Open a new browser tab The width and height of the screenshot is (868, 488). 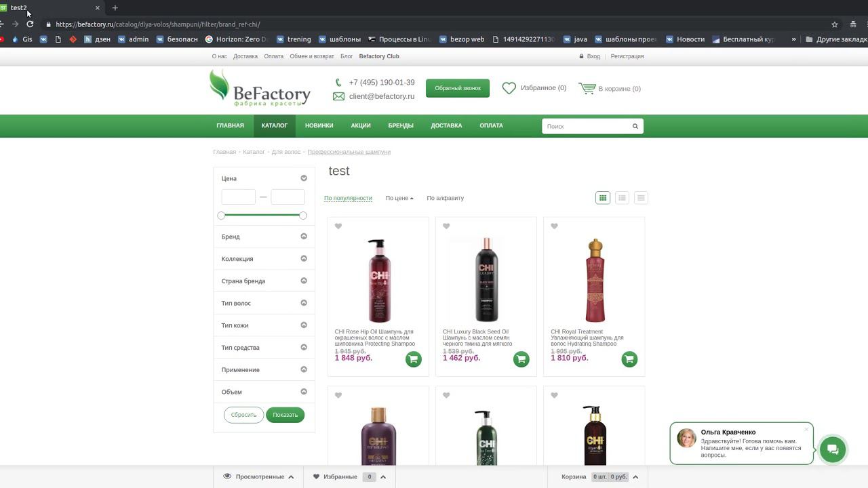(x=115, y=8)
